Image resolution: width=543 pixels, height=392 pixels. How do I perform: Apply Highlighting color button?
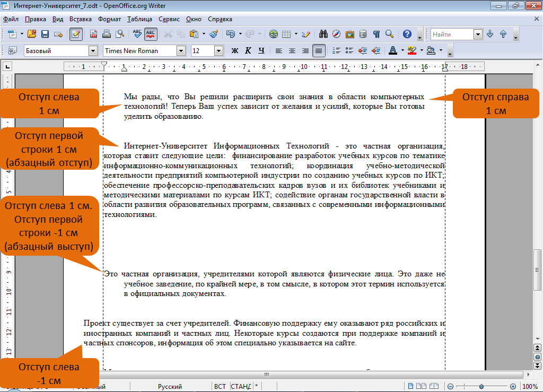click(412, 50)
